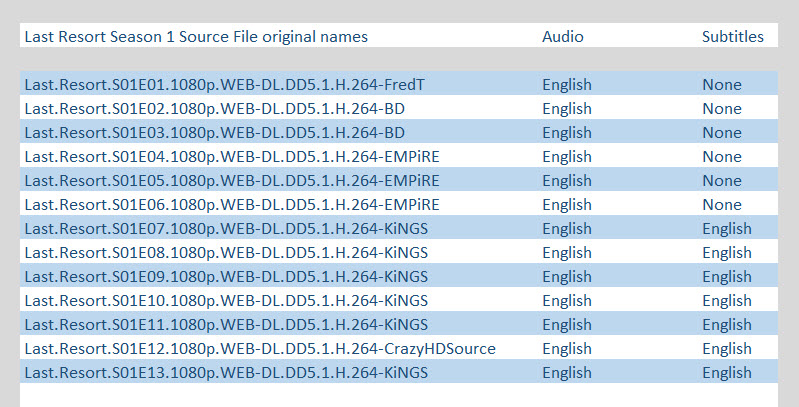The height and width of the screenshot is (407, 799).
Task: Click the 'None' subtitles cell for S01E04
Action: tap(722, 156)
